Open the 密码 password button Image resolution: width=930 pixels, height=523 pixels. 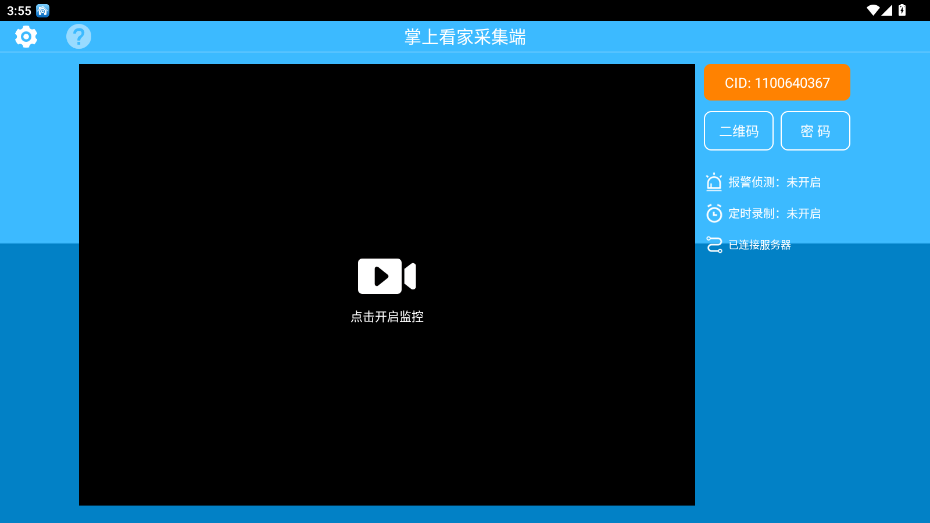point(815,131)
